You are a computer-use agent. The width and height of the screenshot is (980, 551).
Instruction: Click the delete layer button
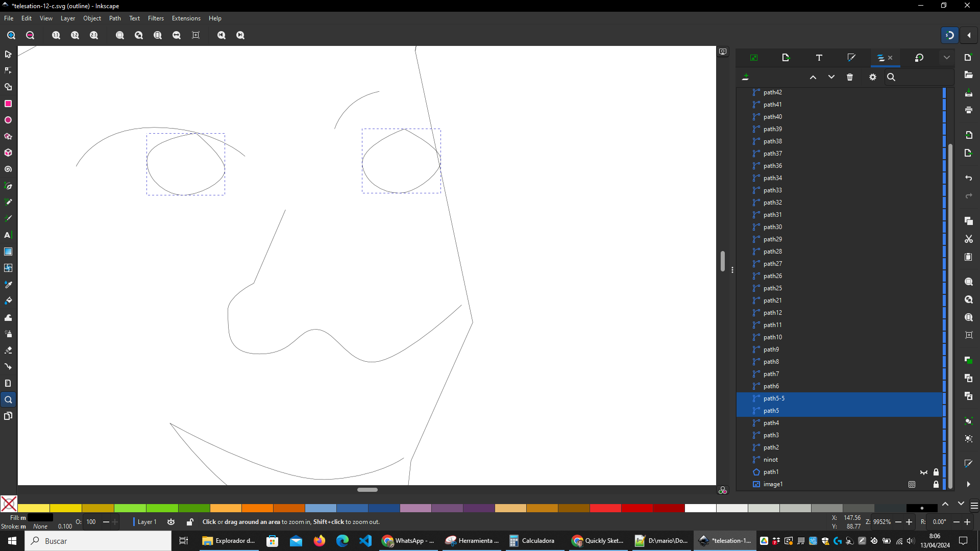click(x=850, y=77)
